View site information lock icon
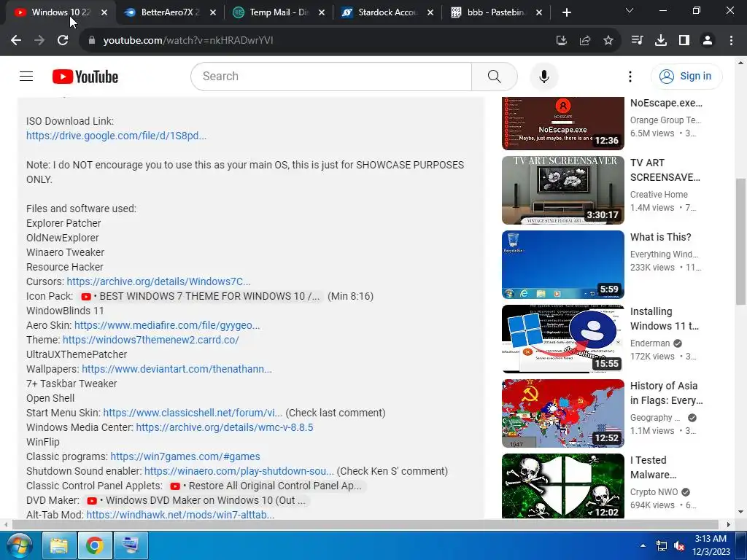The height and width of the screenshot is (560, 747). 91,41
